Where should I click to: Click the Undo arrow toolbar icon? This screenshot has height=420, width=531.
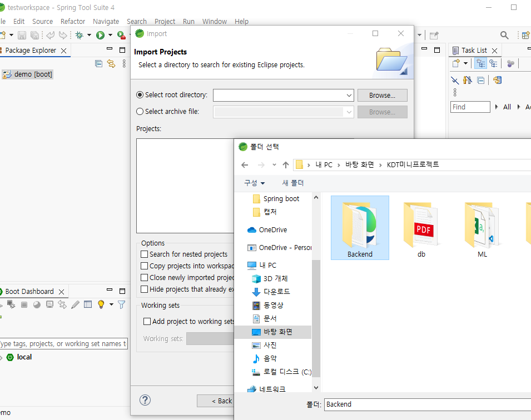[x=51, y=35]
